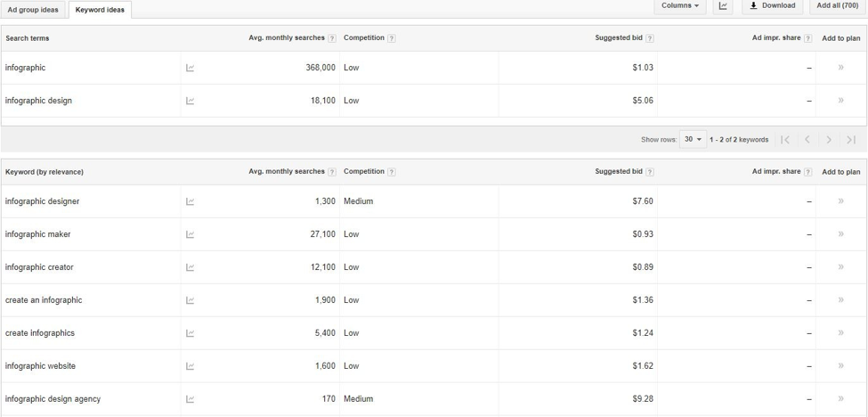Click the Add all (700) button
The height and width of the screenshot is (417, 868).
click(x=838, y=6)
